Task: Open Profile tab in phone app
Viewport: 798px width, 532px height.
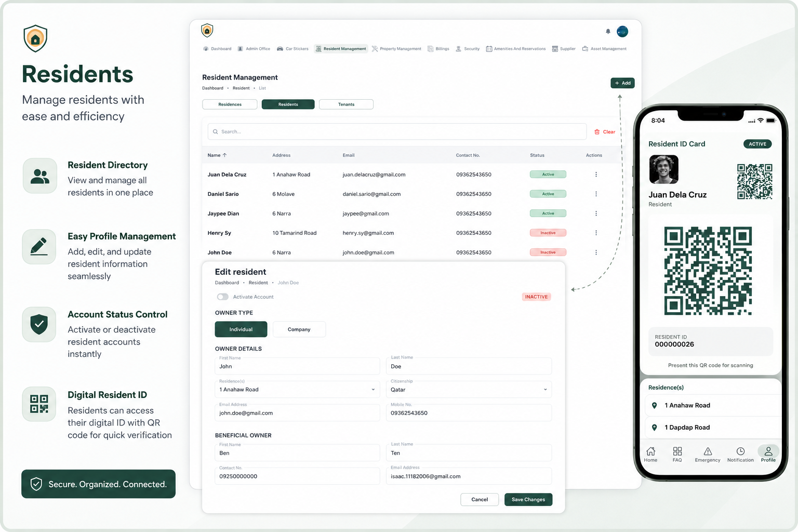Action: click(x=768, y=455)
